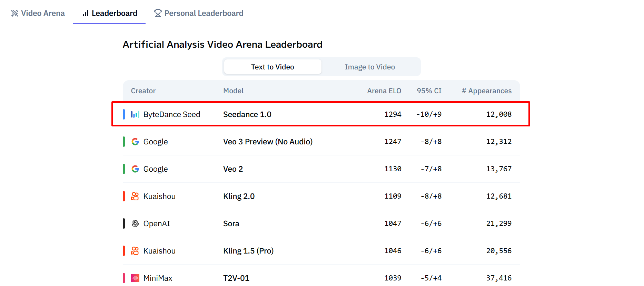Screen dimensions: 644x286
Task: Click confidence interval -10/+9
Action: 429,114
